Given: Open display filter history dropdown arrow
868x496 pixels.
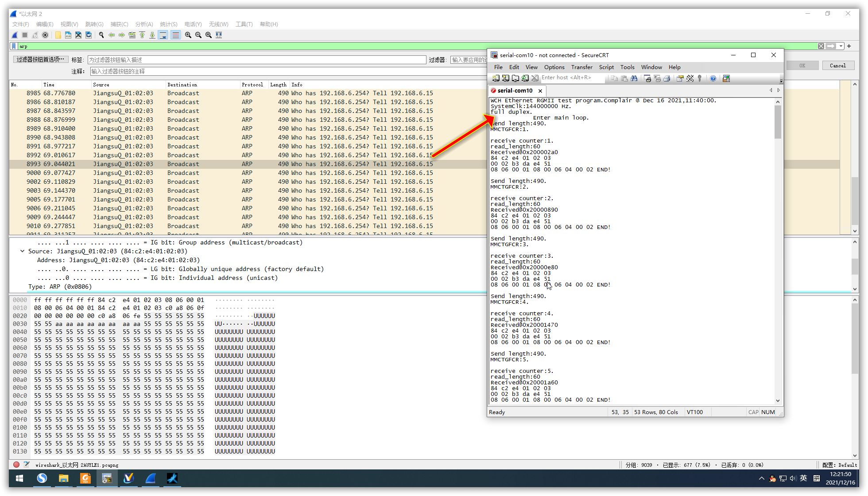Looking at the screenshot, I should 841,46.
